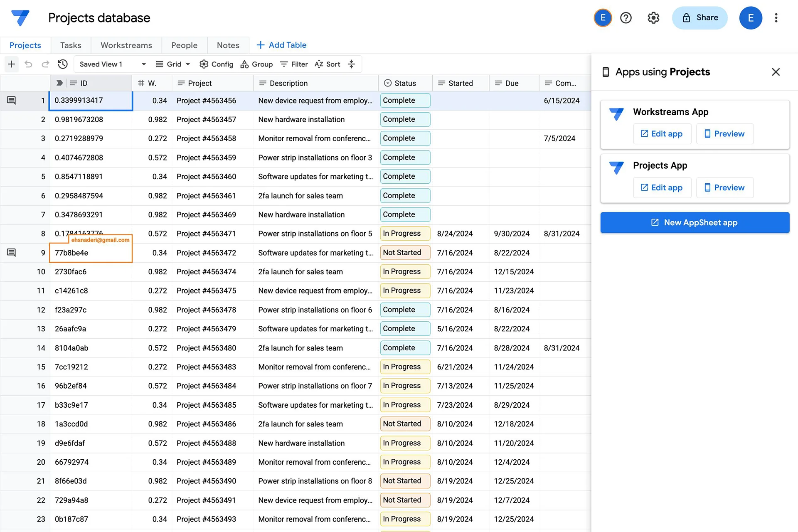Image resolution: width=798 pixels, height=532 pixels.
Task: Select cell Power strip installations on floor 7
Action: coord(316,386)
